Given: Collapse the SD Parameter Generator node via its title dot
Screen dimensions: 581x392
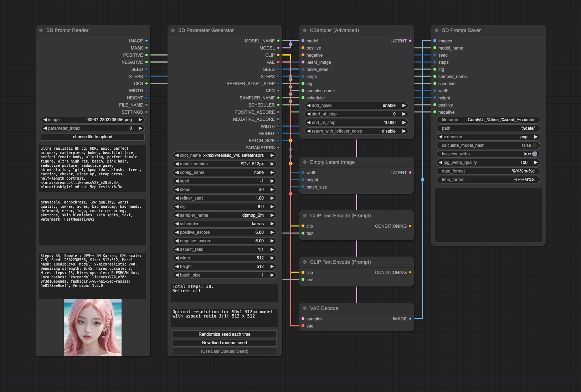Looking at the screenshot, I should [x=173, y=30].
